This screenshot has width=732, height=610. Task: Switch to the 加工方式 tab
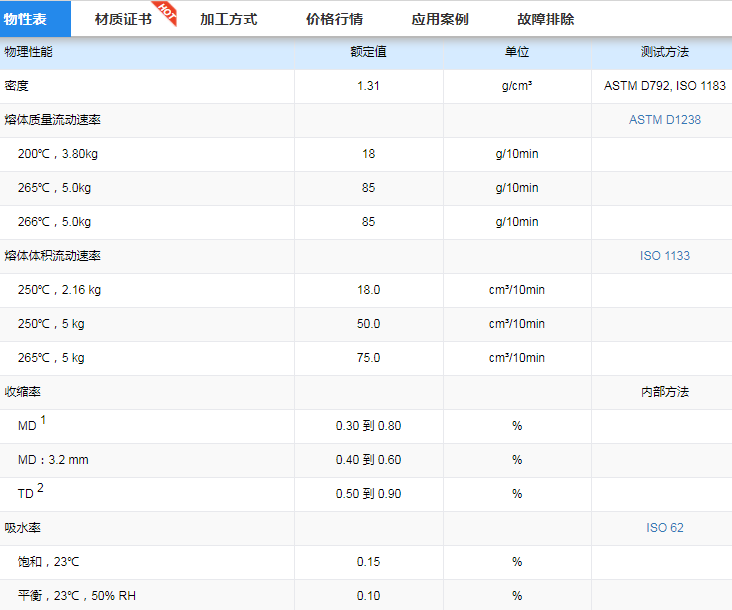(228, 19)
